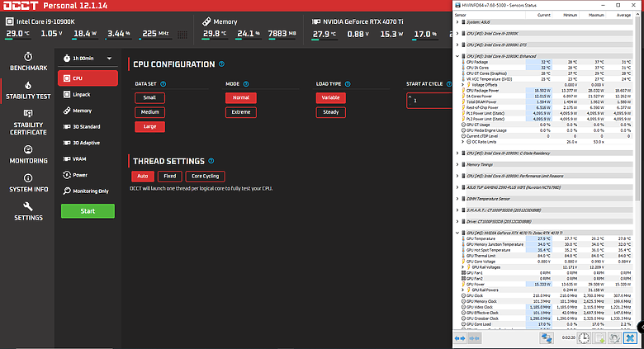Select the VRAM test

point(88,158)
